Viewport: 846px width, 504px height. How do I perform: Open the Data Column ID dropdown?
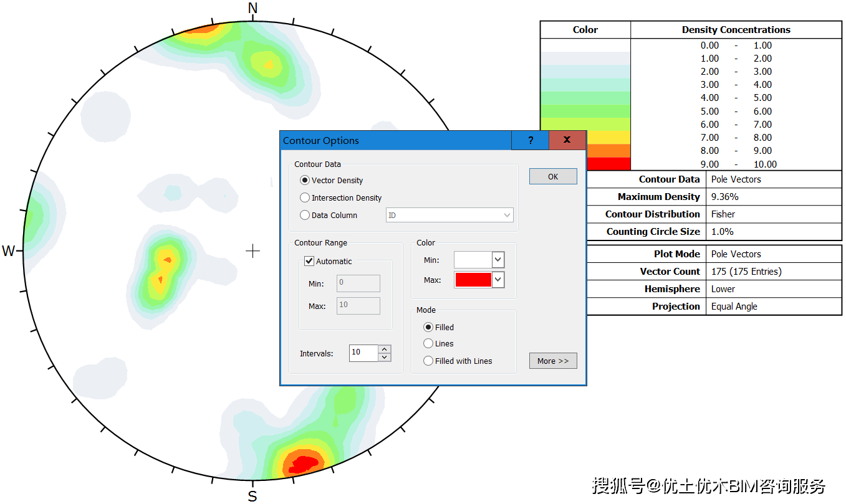[449, 215]
